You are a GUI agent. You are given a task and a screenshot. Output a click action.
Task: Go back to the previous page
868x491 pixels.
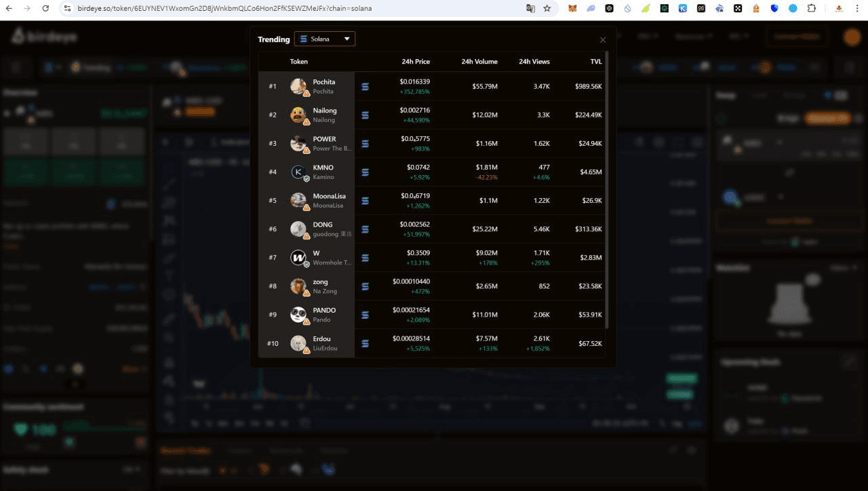[x=9, y=8]
